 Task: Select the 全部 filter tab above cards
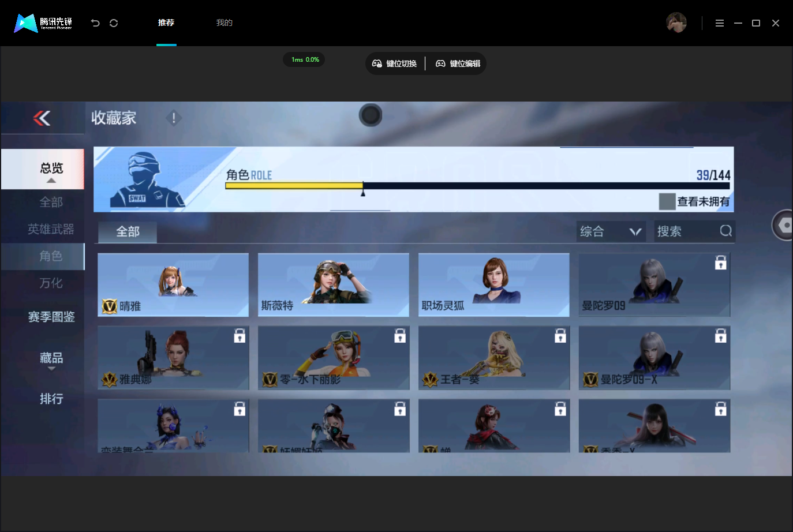pyautogui.click(x=128, y=232)
